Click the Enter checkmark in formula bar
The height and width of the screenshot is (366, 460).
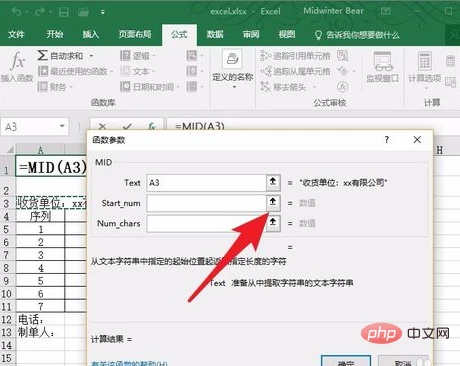click(x=127, y=126)
